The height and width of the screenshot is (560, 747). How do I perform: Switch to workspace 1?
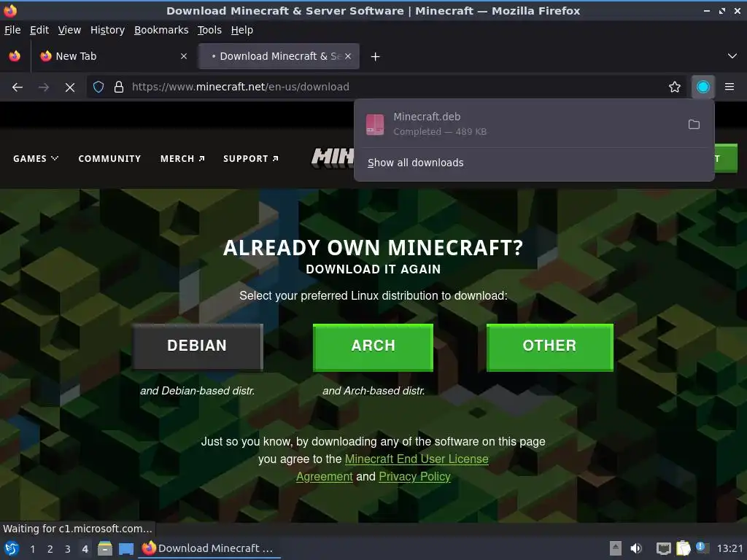click(x=32, y=549)
